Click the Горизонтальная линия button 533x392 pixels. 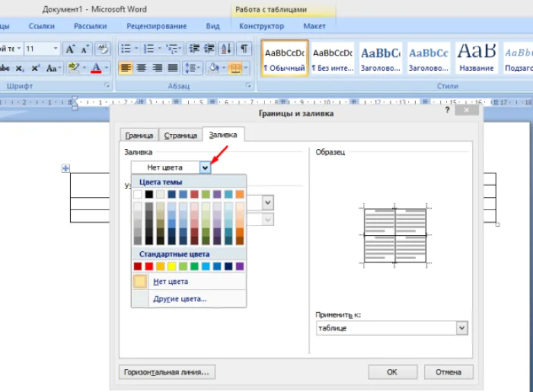point(167,372)
